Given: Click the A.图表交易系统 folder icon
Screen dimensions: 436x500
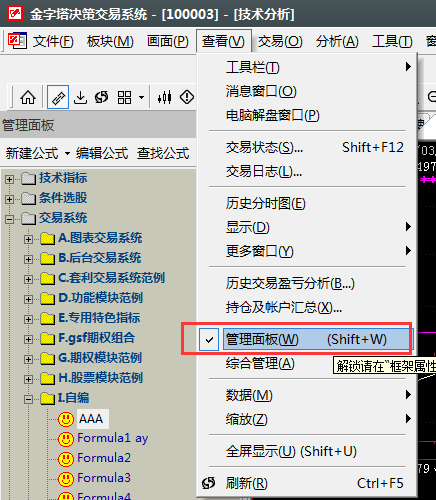Looking at the screenshot, I should tap(47, 239).
